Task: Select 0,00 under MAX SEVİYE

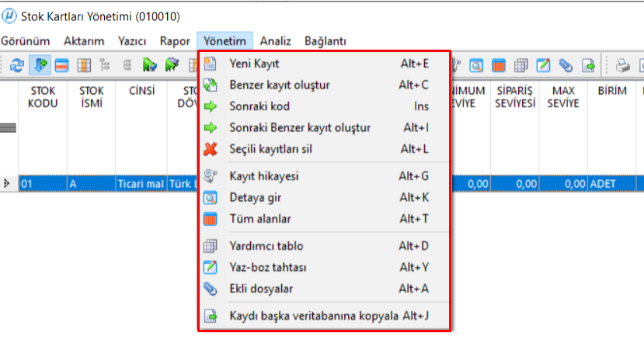Action: point(563,183)
